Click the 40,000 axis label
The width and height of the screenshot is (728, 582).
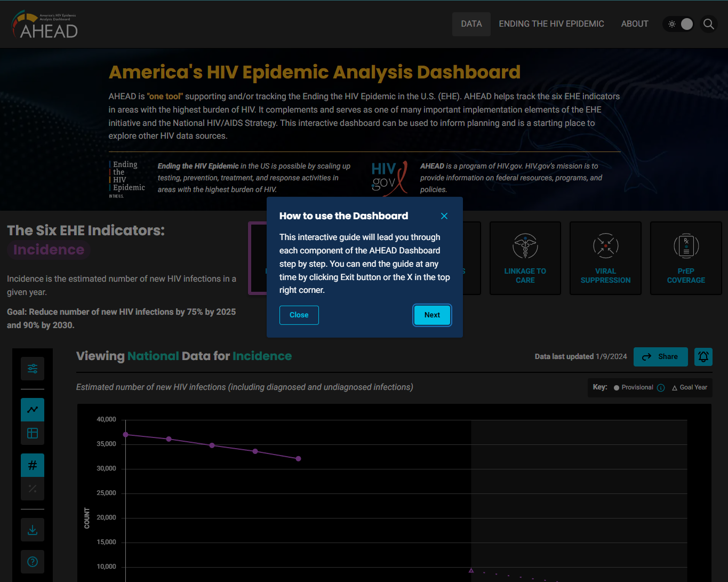(x=106, y=420)
